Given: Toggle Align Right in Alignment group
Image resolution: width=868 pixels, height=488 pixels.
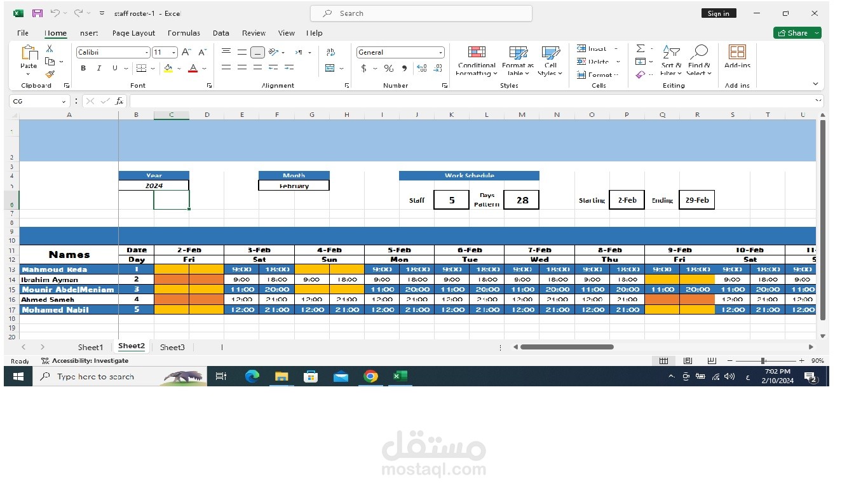Looking at the screenshot, I should click(257, 68).
